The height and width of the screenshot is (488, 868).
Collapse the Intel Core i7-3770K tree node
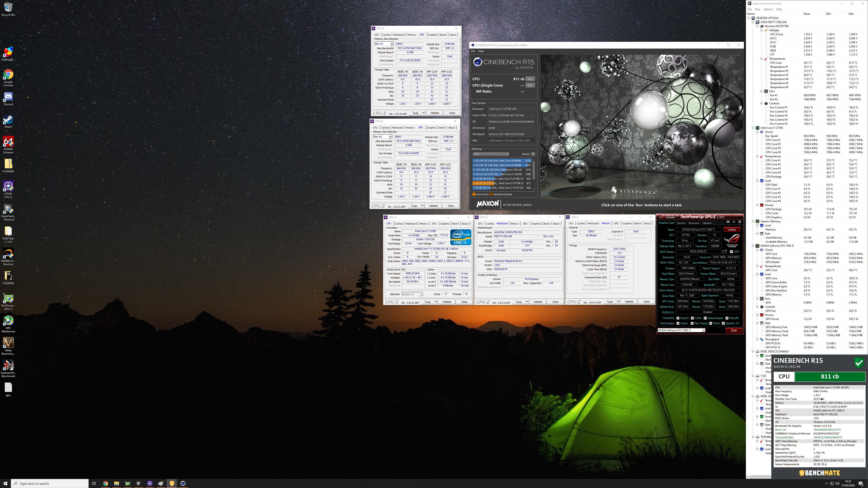coord(753,128)
